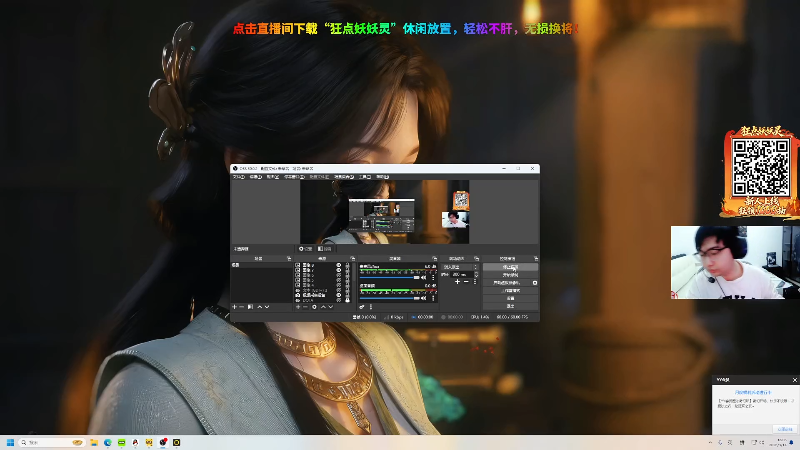The width and height of the screenshot is (800, 450).
Task: Pop out the Sources dock
Action: [353, 259]
